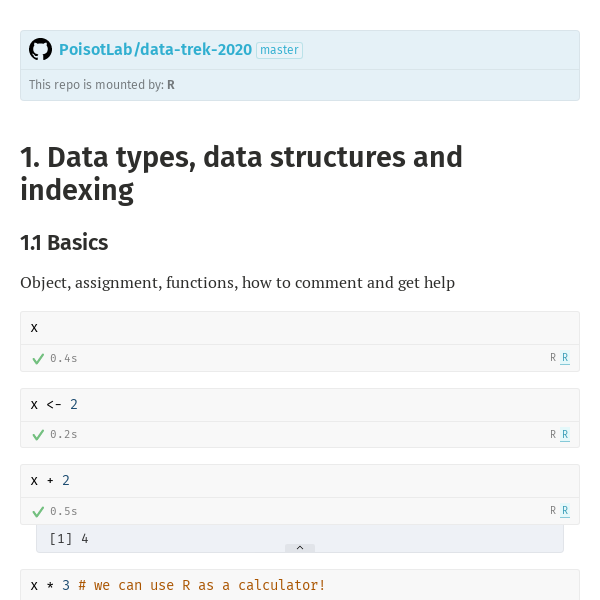Click into the x * 3 calculator code cell
The height and width of the screenshot is (600, 600).
coord(300,585)
